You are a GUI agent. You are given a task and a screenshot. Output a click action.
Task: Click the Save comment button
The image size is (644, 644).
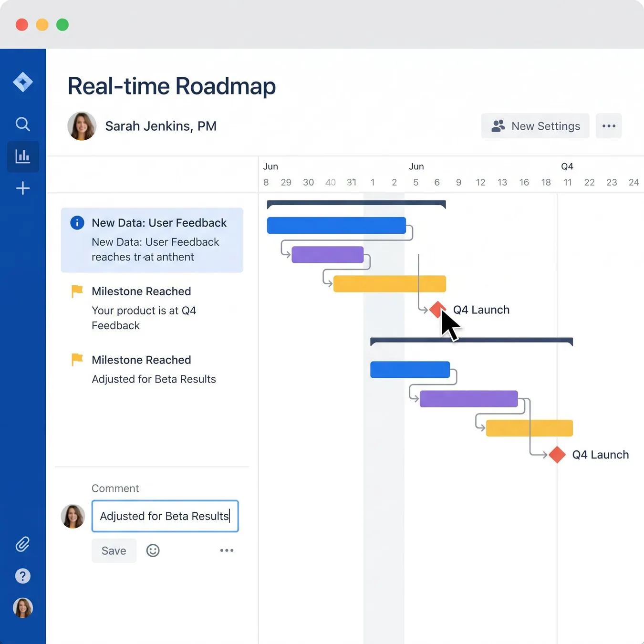[x=114, y=551]
